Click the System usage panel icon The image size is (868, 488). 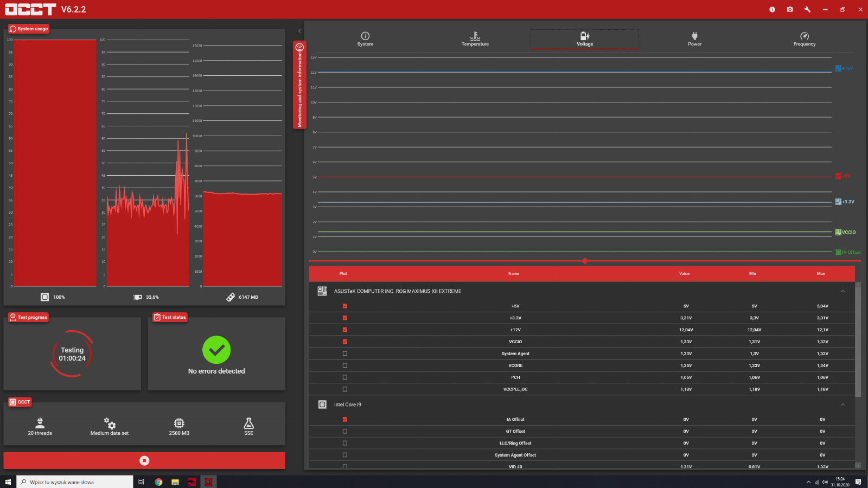click(13, 29)
